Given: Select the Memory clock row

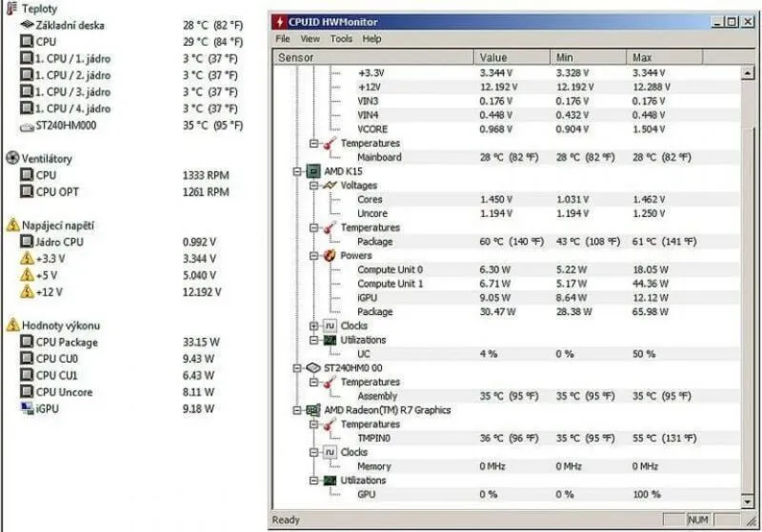Looking at the screenshot, I should 508,466.
